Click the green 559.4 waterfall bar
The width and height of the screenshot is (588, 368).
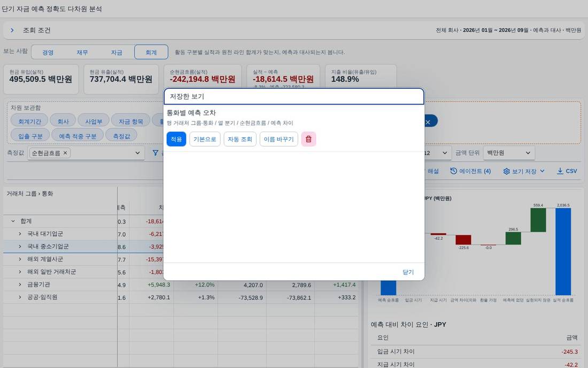click(x=538, y=220)
